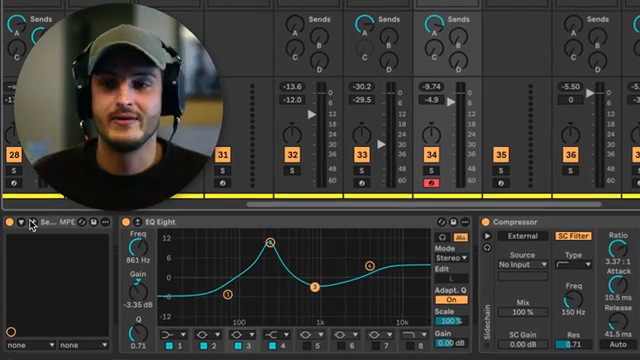Open second 'none' dropdown under XY pad
Screen dimensions: 640x360
click(x=83, y=345)
